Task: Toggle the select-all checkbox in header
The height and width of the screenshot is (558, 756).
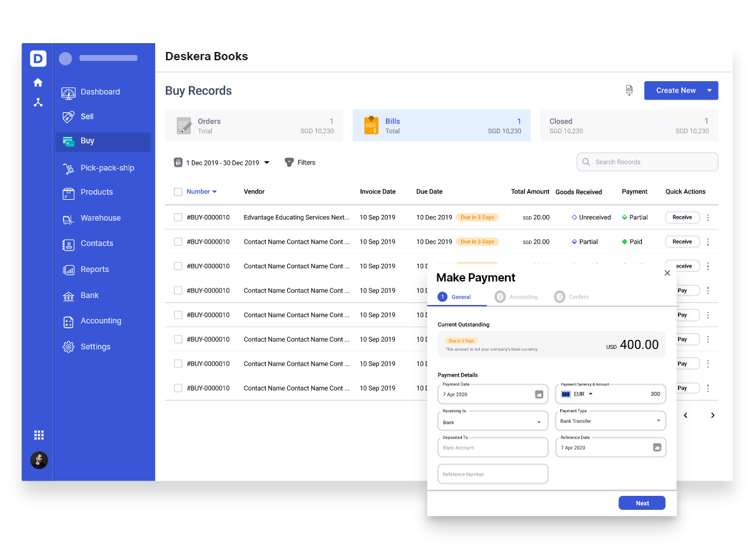Action: point(178,192)
